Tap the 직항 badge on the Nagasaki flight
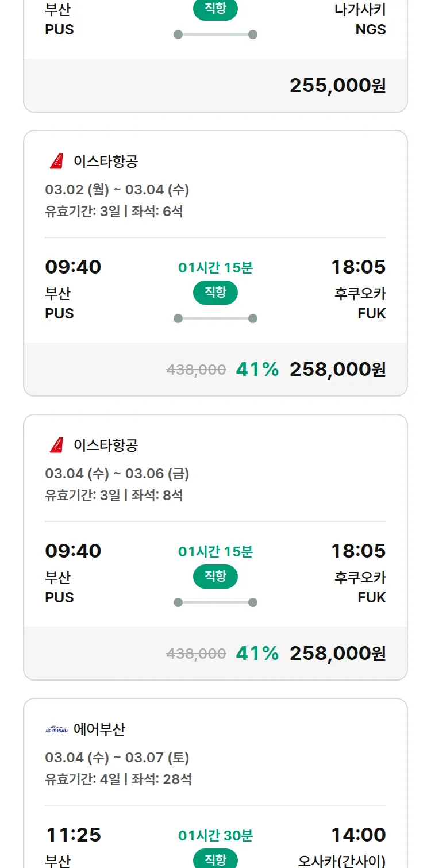 215,9
